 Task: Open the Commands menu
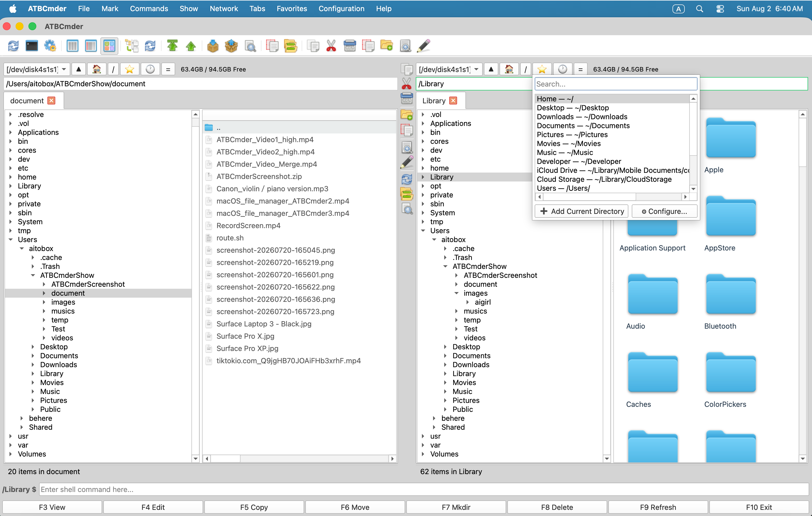(149, 9)
